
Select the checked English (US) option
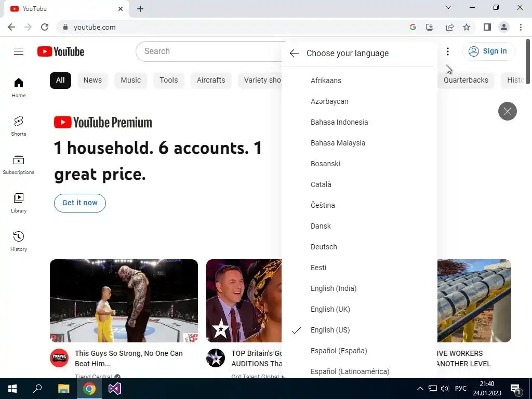click(x=360, y=330)
